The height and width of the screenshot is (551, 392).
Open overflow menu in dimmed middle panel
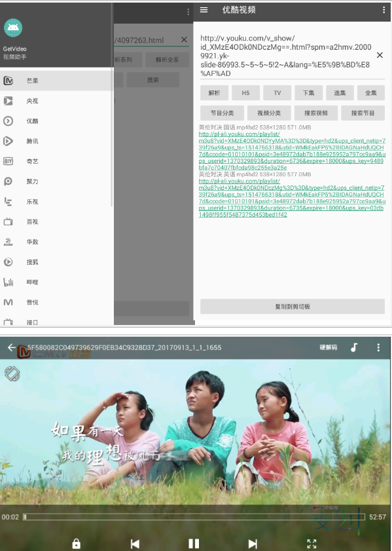[x=188, y=12]
